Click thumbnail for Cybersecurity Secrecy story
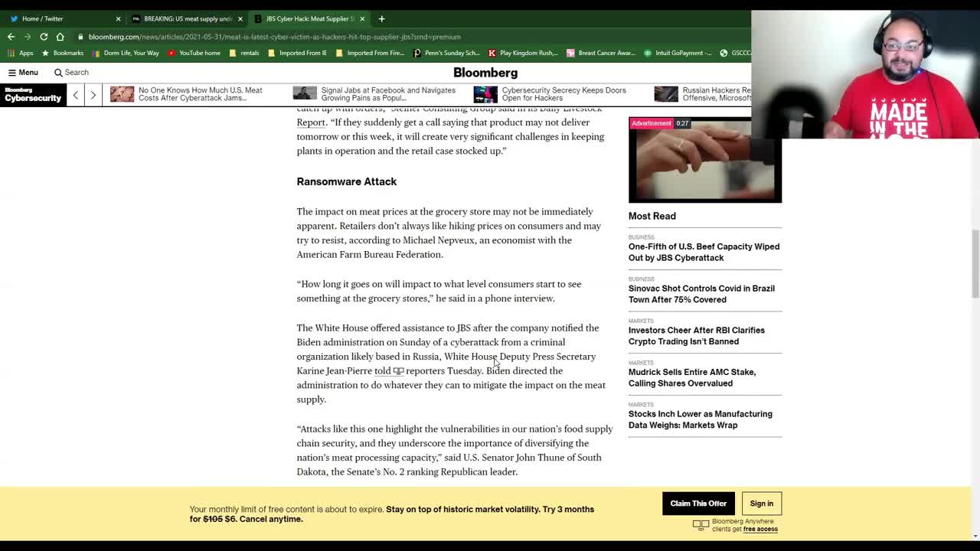This screenshot has width=980, height=551. pos(485,94)
